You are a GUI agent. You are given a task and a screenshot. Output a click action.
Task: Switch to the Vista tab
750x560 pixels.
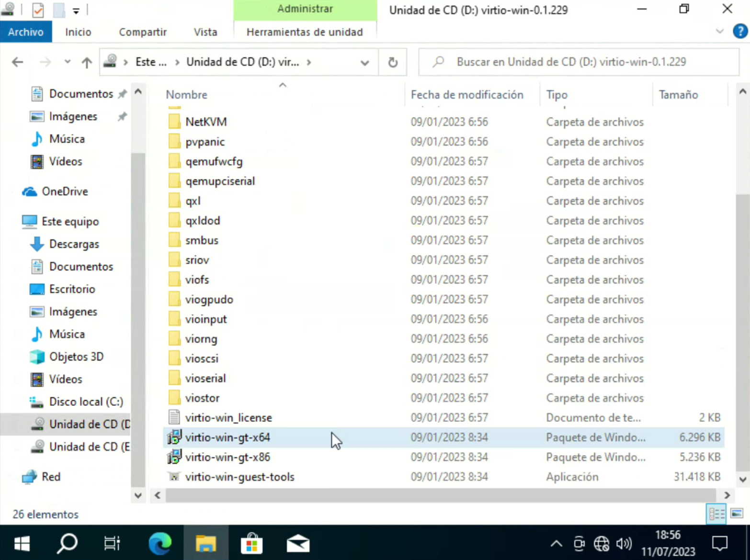205,32
